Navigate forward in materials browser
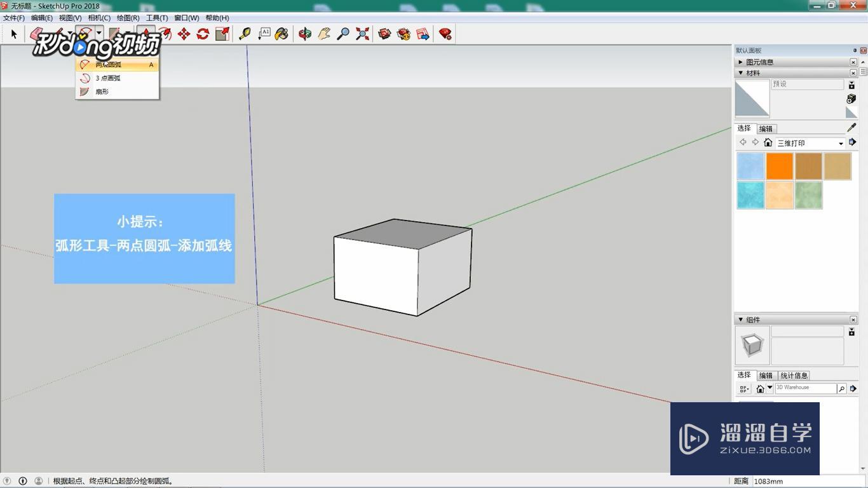The width and height of the screenshot is (868, 488). 755,142
